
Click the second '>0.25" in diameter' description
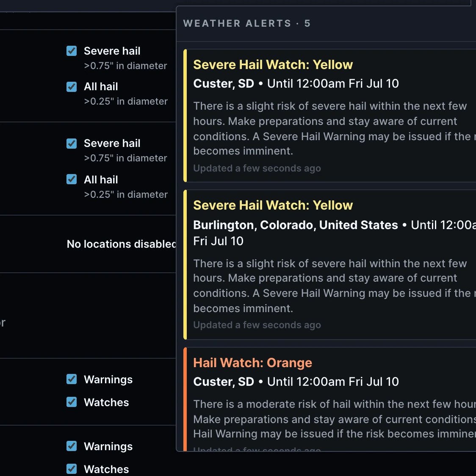pyautogui.click(x=126, y=194)
